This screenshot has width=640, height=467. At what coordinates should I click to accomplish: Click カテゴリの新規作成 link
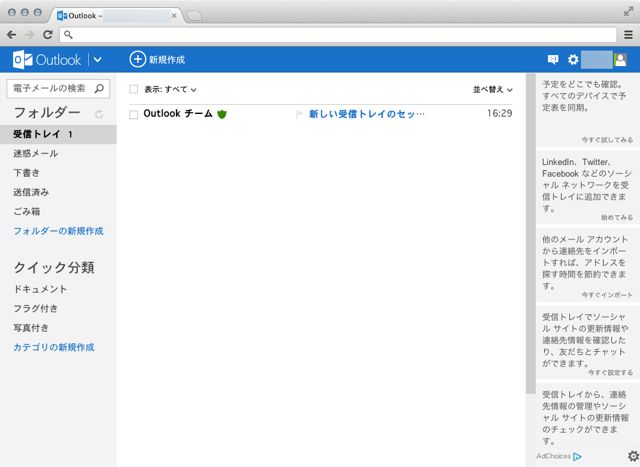[x=54, y=347]
